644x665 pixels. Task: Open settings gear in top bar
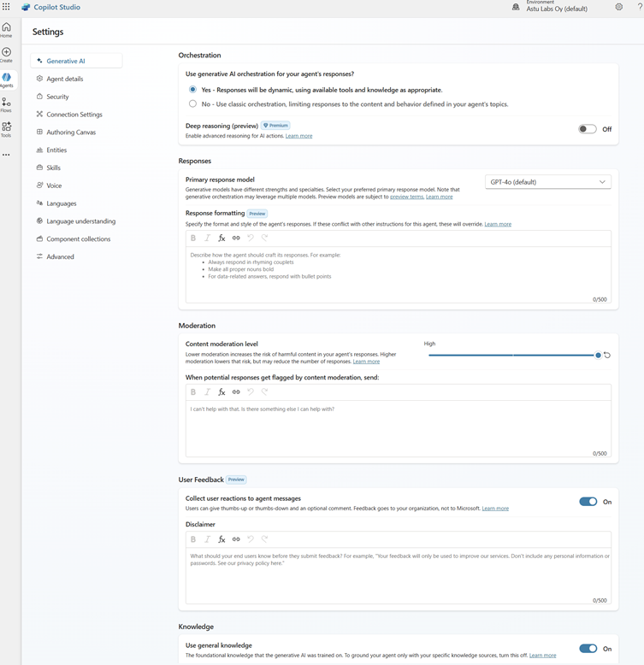pyautogui.click(x=619, y=7)
